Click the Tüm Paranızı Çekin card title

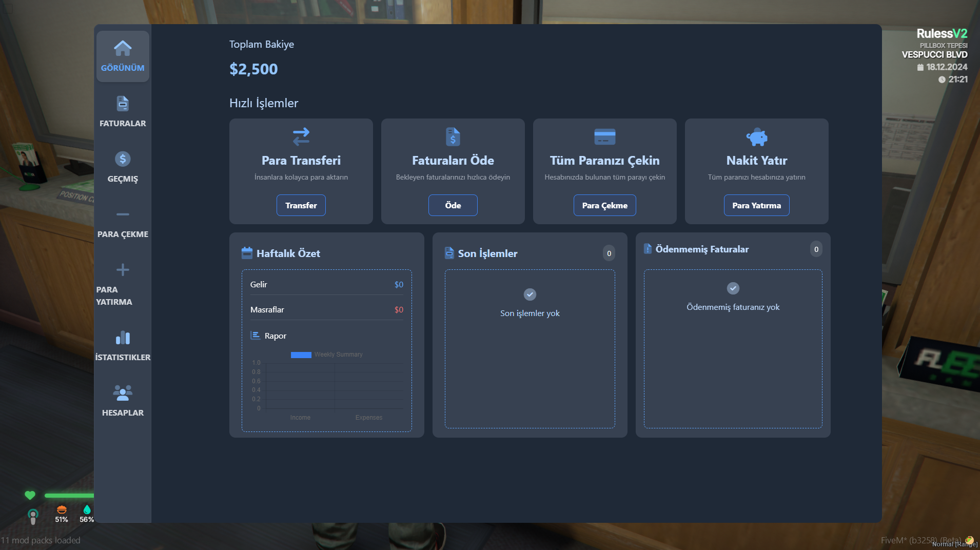[605, 160]
